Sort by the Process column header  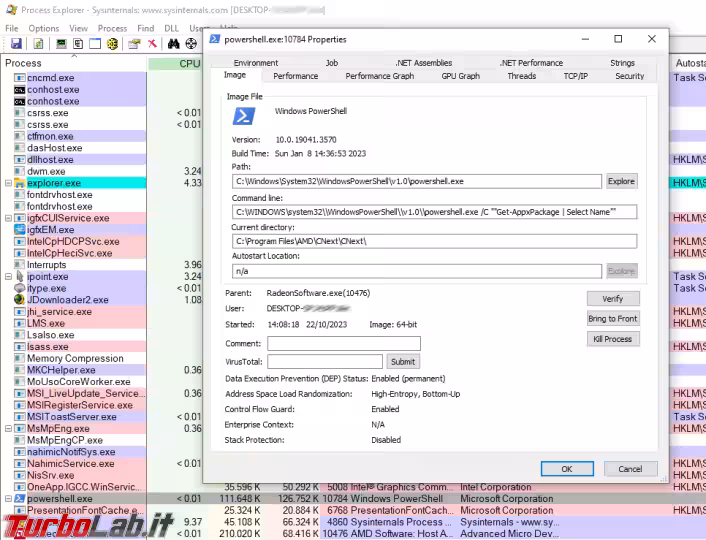(74, 63)
